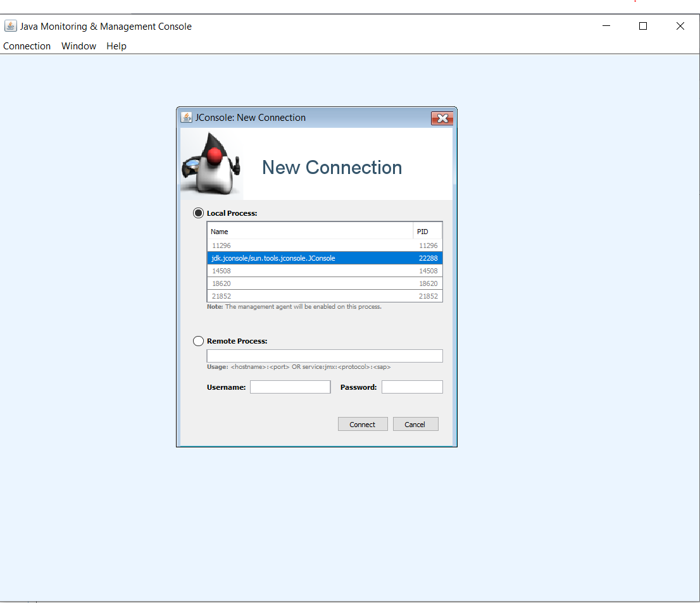Click PID cell 18620
This screenshot has width=700, height=603.
pyautogui.click(x=428, y=283)
